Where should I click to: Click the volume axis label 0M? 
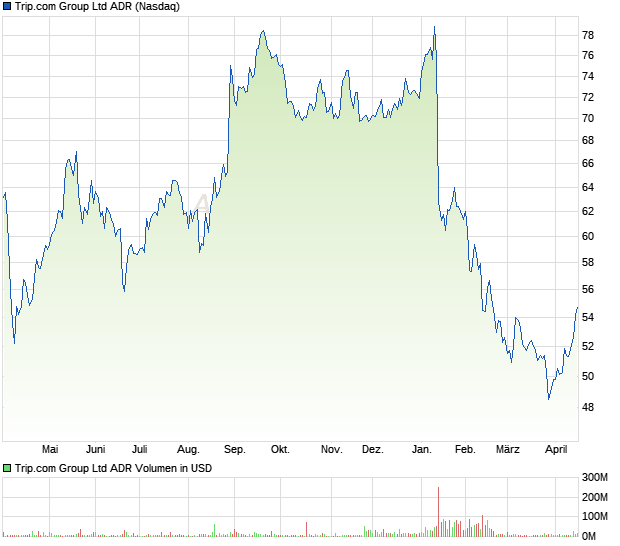point(589,537)
